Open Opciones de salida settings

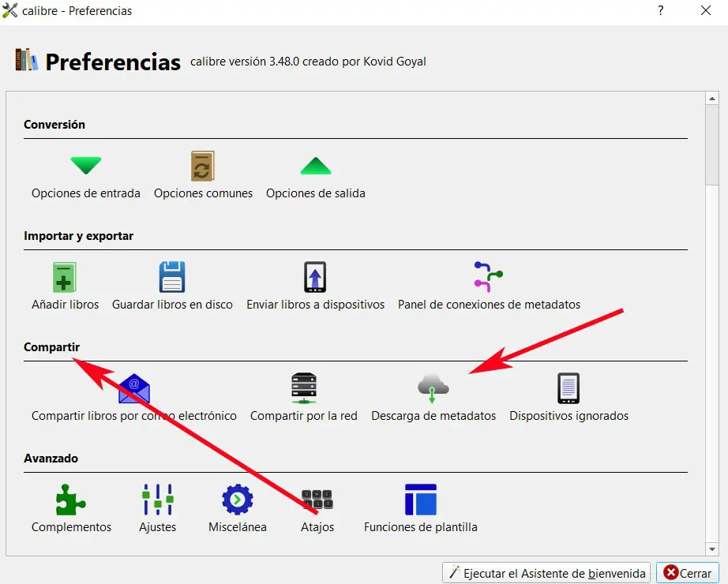[x=316, y=177]
